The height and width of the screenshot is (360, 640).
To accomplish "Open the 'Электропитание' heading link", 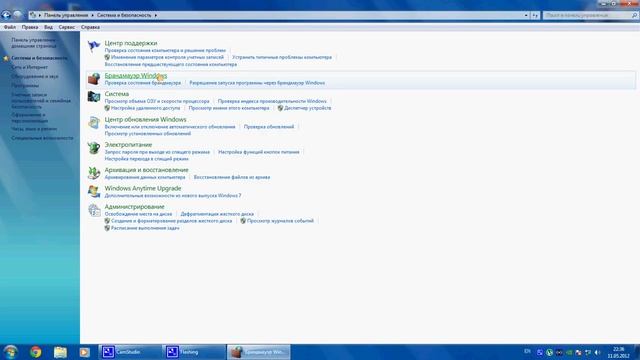I will point(128,144).
